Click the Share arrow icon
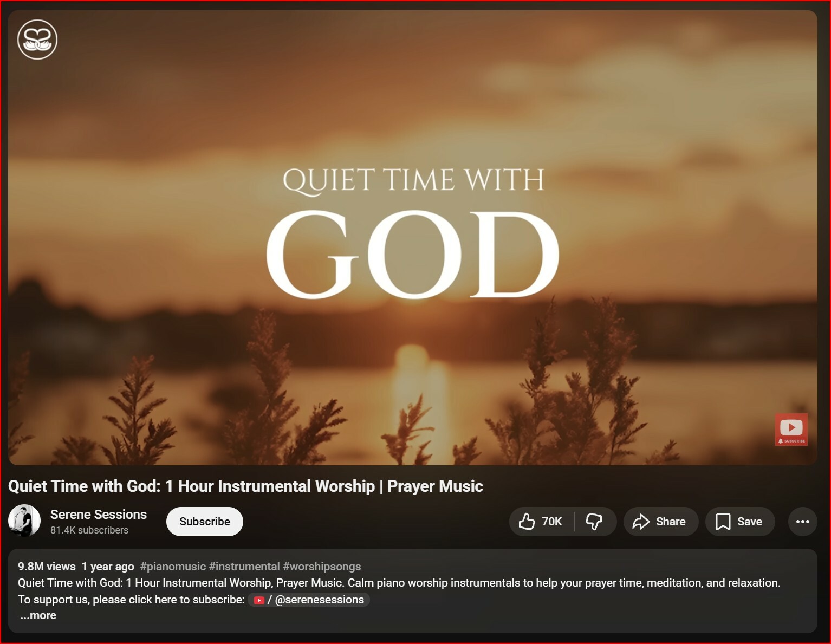The width and height of the screenshot is (831, 644). point(641,522)
